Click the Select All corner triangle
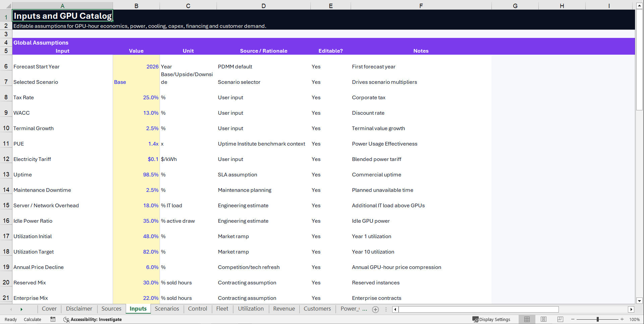The image size is (644, 324). click(x=8, y=6)
